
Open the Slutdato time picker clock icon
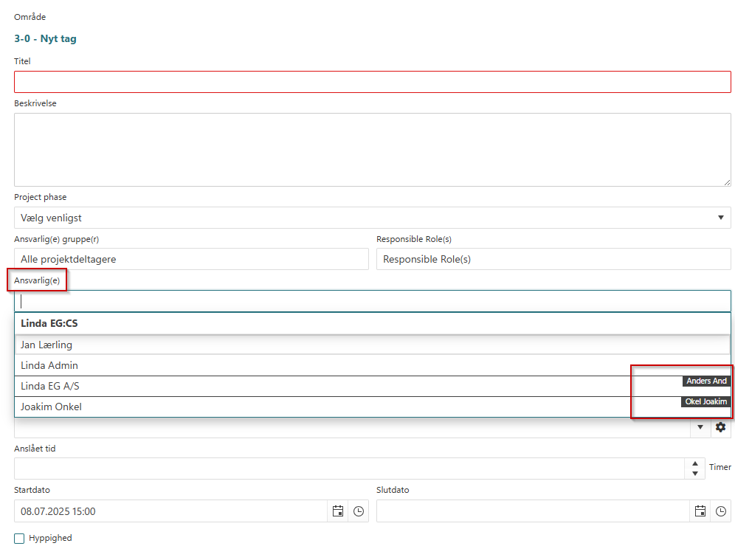[721, 511]
